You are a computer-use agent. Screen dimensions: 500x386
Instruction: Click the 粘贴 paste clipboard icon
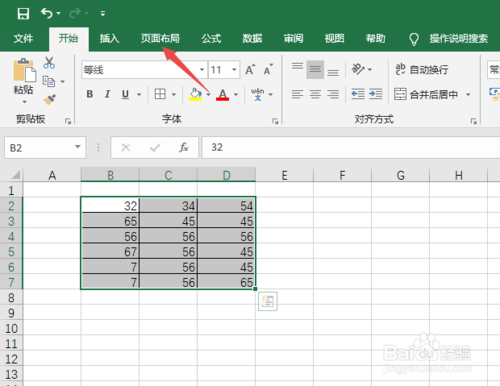point(24,70)
